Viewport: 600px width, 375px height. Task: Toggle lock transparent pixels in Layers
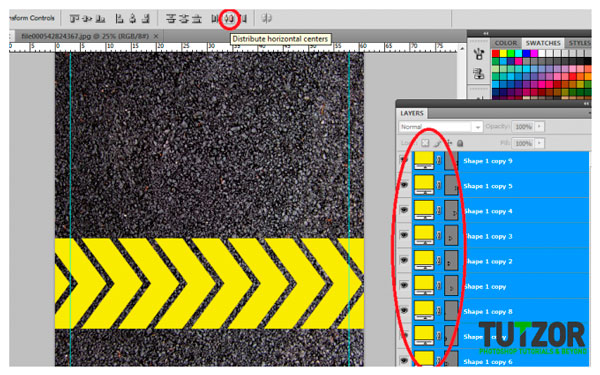pyautogui.click(x=425, y=143)
